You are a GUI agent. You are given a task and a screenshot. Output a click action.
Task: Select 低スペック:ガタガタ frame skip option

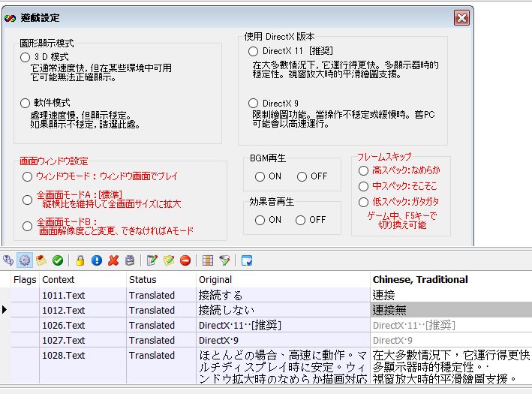point(363,202)
